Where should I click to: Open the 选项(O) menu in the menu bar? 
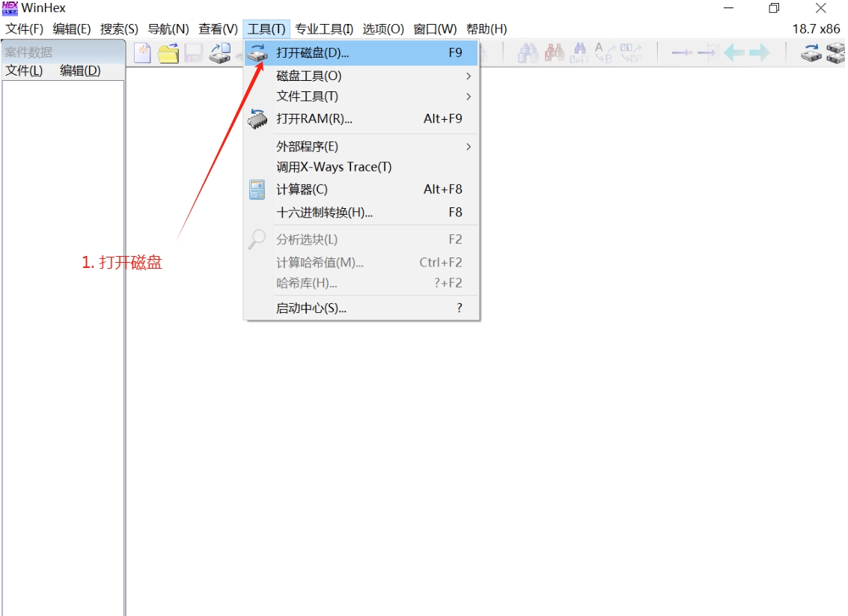(x=383, y=29)
